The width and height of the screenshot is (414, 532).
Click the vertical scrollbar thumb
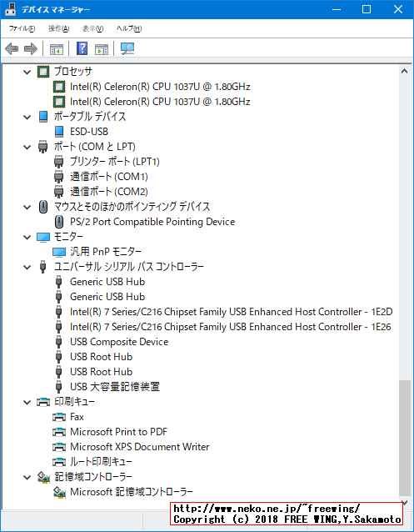[404, 438]
